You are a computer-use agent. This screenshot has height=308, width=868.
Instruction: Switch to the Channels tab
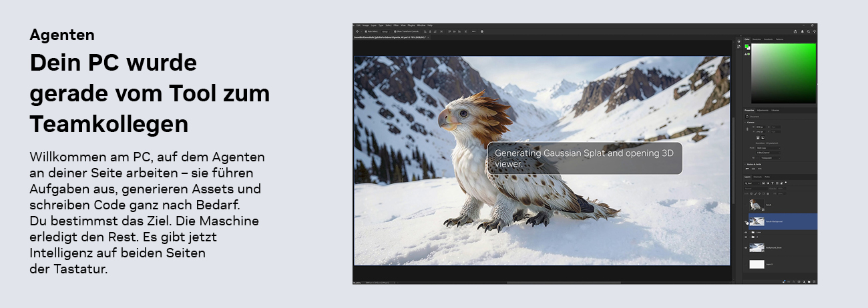point(757,177)
